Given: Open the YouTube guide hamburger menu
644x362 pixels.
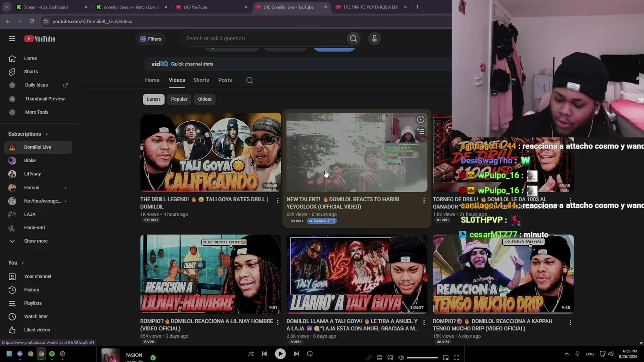Looking at the screenshot, I should click(x=12, y=39).
